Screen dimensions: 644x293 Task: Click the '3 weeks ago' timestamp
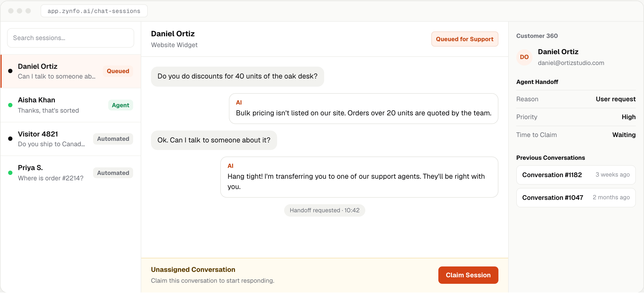613,175
